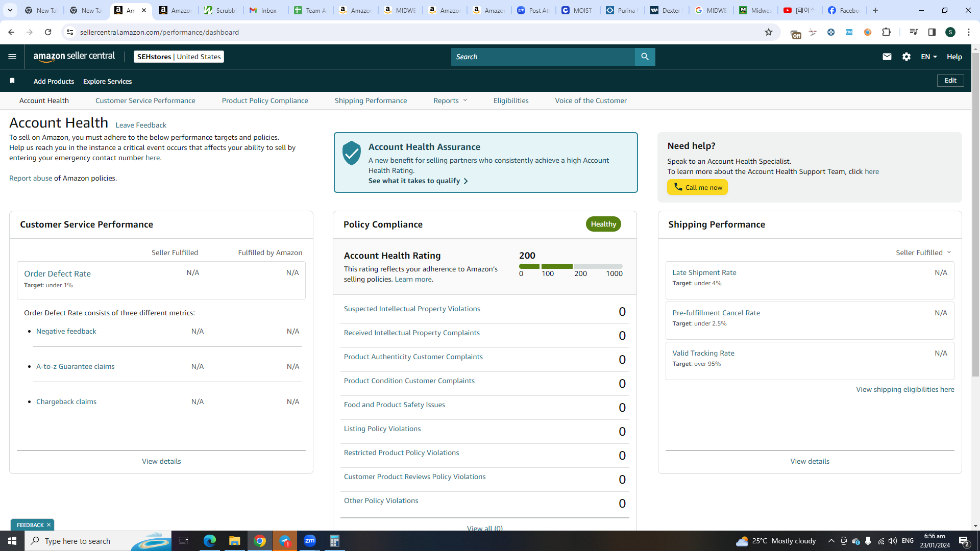This screenshot has width=980, height=551.
Task: Open a new browser tab
Action: tap(875, 10)
